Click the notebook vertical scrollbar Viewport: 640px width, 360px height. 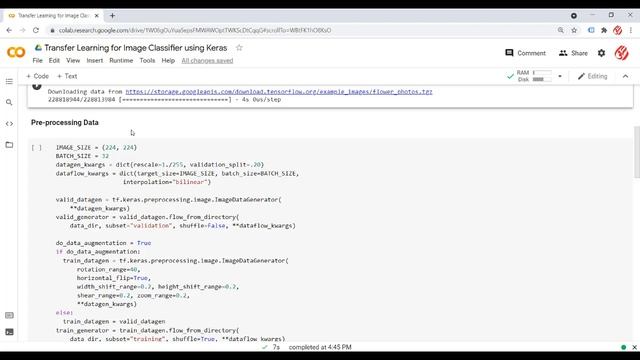pyautogui.click(x=637, y=152)
